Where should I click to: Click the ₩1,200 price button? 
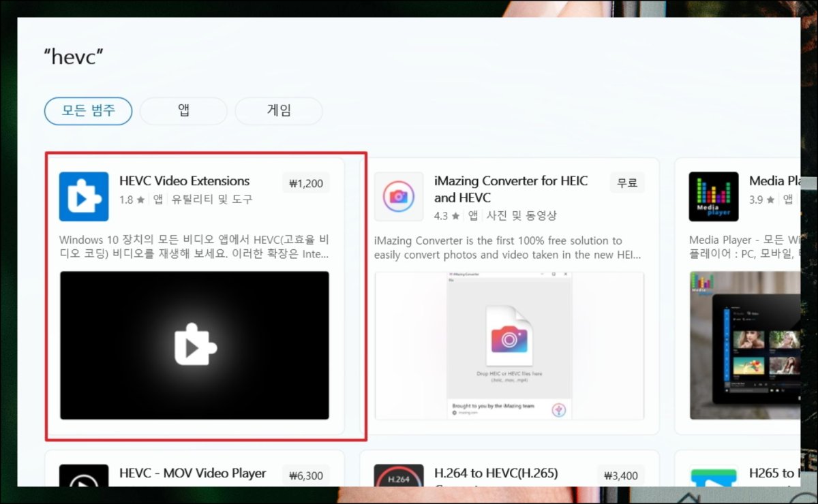click(x=306, y=183)
